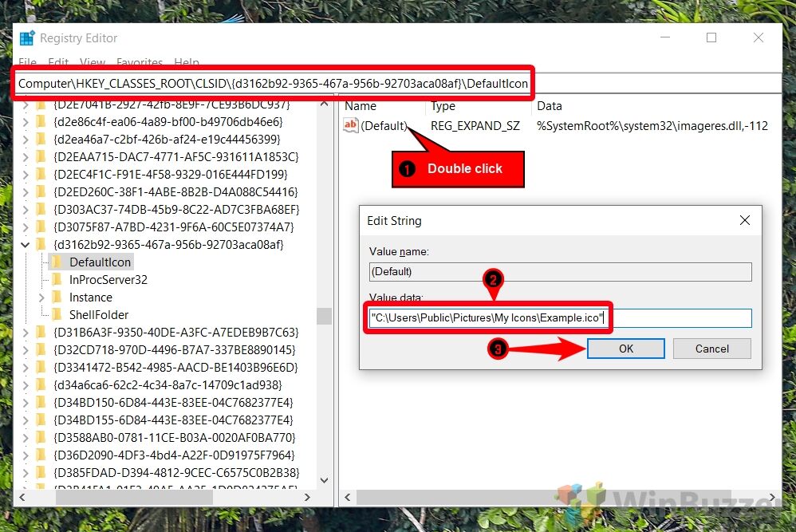This screenshot has width=796, height=532.
Task: Click the Value data input field
Action: [x=561, y=318]
